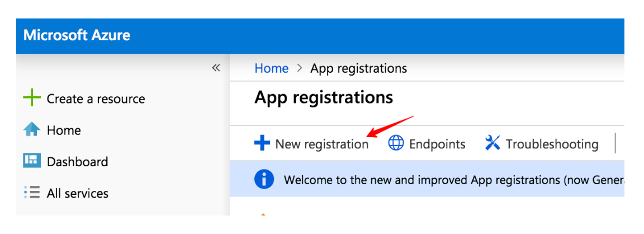Click the Microsoft Azure portal title

[77, 35]
